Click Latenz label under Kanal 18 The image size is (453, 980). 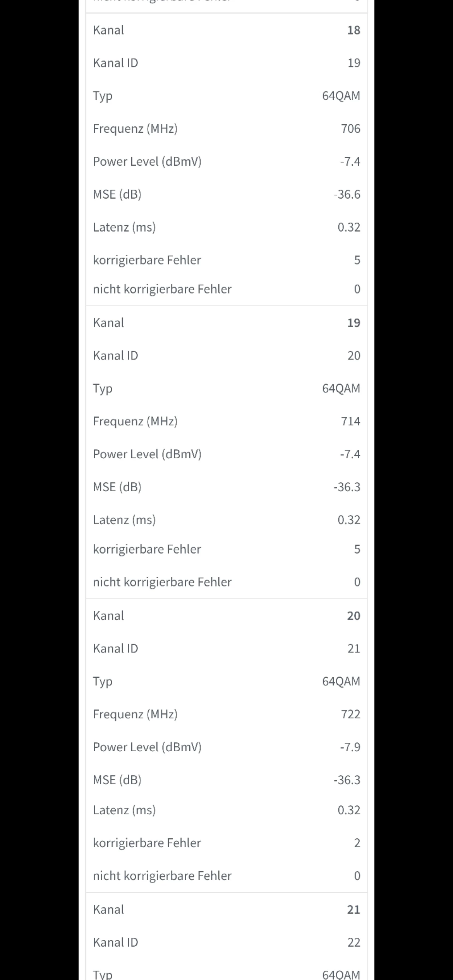[124, 227]
